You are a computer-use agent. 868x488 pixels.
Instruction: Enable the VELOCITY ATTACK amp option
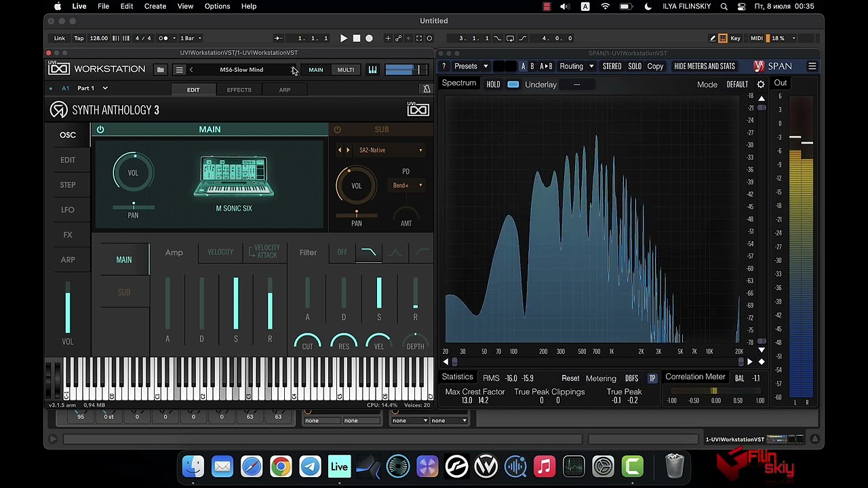click(263, 252)
